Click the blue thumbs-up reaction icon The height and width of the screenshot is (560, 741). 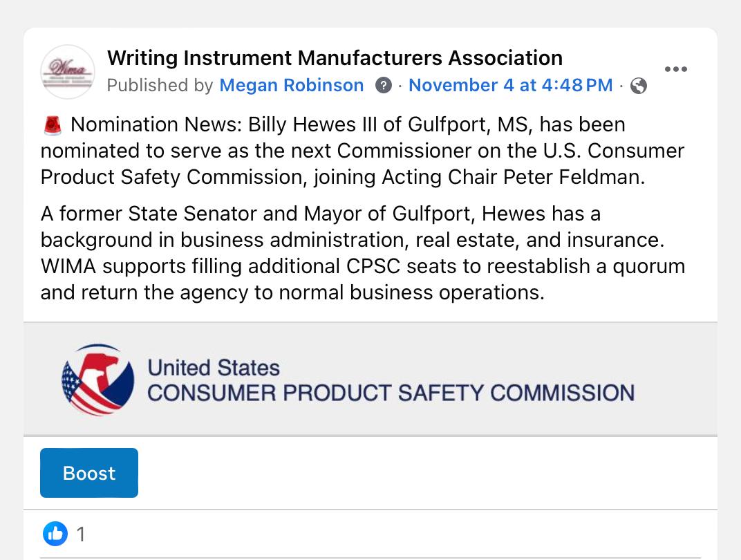click(x=55, y=534)
